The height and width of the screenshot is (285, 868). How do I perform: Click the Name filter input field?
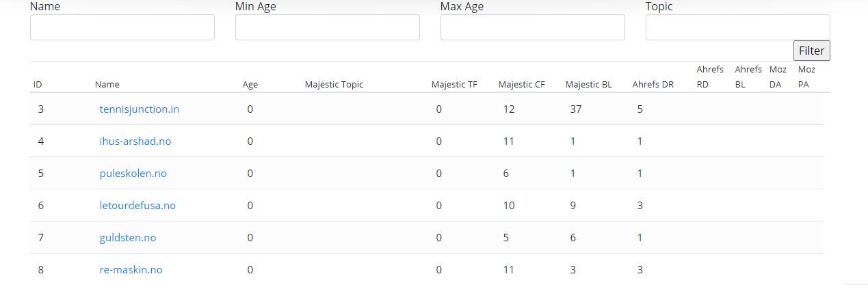tap(122, 27)
